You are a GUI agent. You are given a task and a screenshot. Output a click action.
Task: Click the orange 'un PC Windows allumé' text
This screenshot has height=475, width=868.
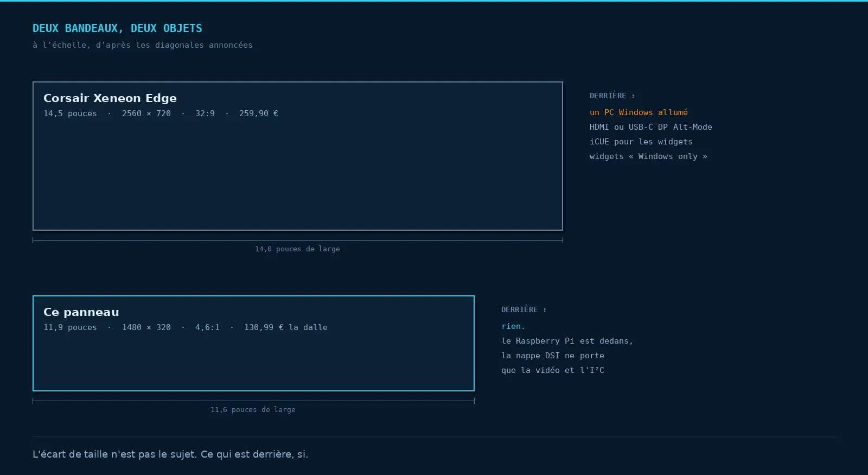coord(639,112)
